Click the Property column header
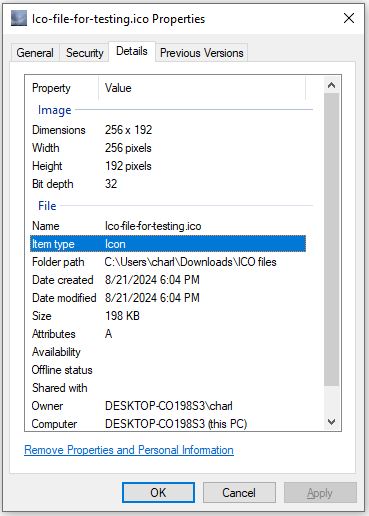Screen dimensions: 369x516 (x=62, y=88)
